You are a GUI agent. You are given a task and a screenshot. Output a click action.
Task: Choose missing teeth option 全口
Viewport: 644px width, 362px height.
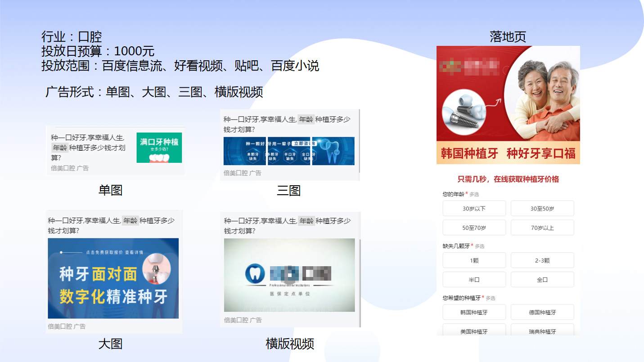tap(542, 279)
